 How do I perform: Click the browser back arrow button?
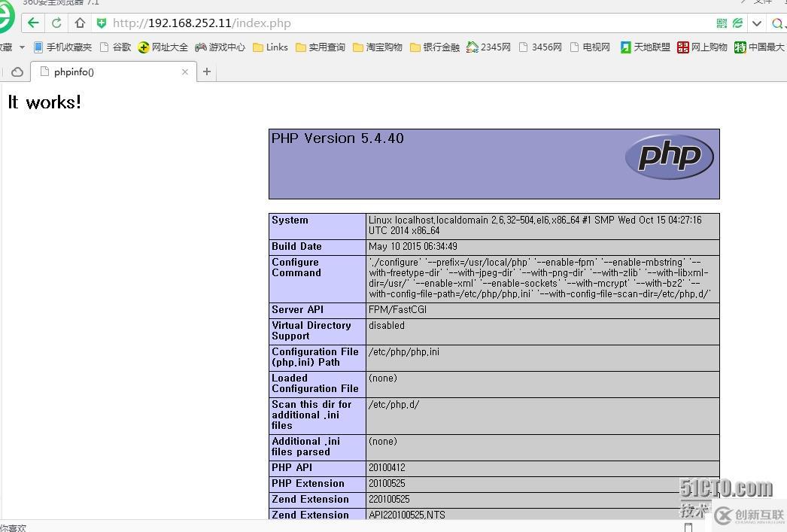[33, 23]
